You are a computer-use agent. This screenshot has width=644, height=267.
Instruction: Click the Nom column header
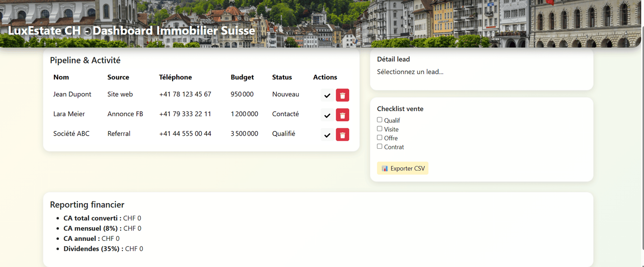[61, 77]
